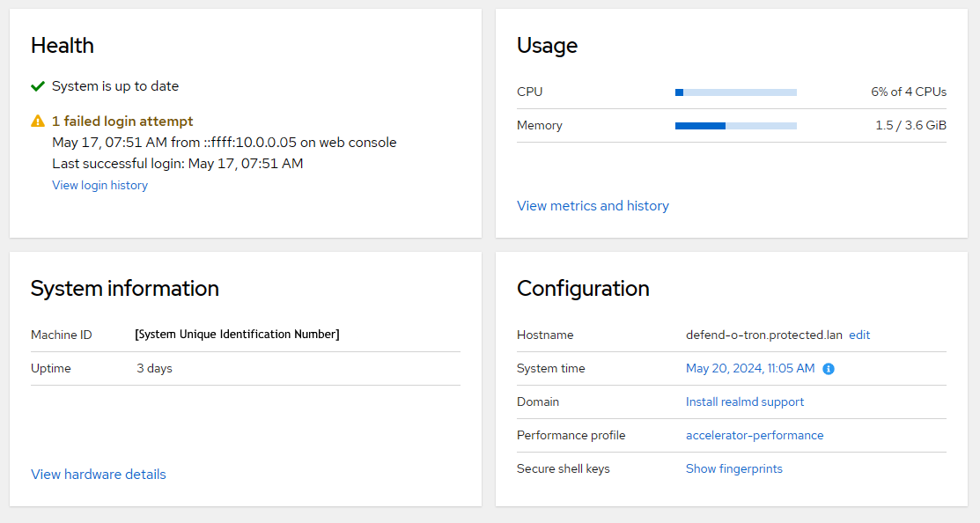Click the CPU usage progress bar

[x=735, y=92]
